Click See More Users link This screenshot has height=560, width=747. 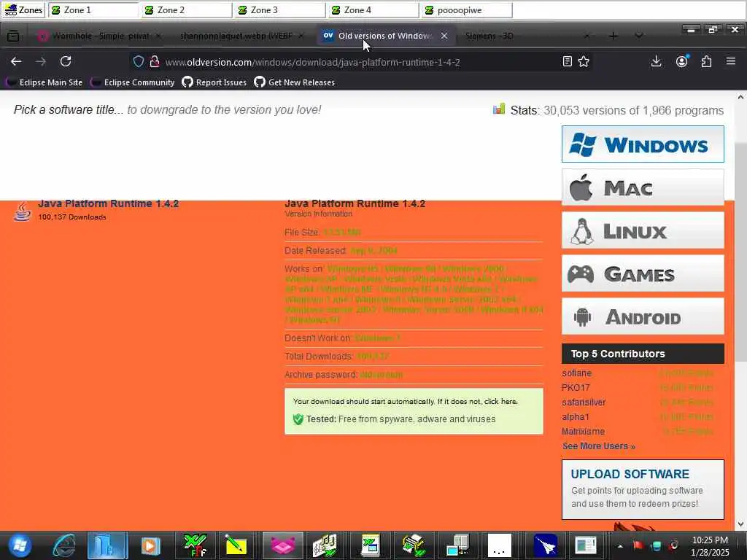pos(599,446)
